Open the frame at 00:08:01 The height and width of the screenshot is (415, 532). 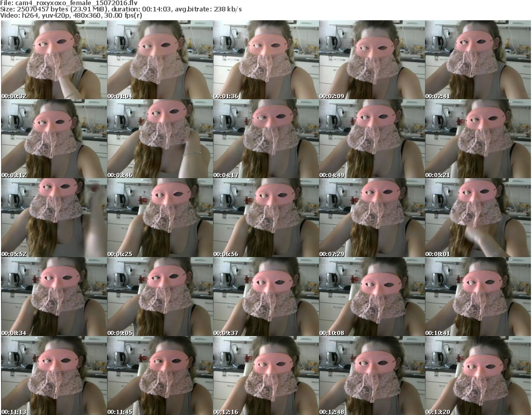click(478, 218)
